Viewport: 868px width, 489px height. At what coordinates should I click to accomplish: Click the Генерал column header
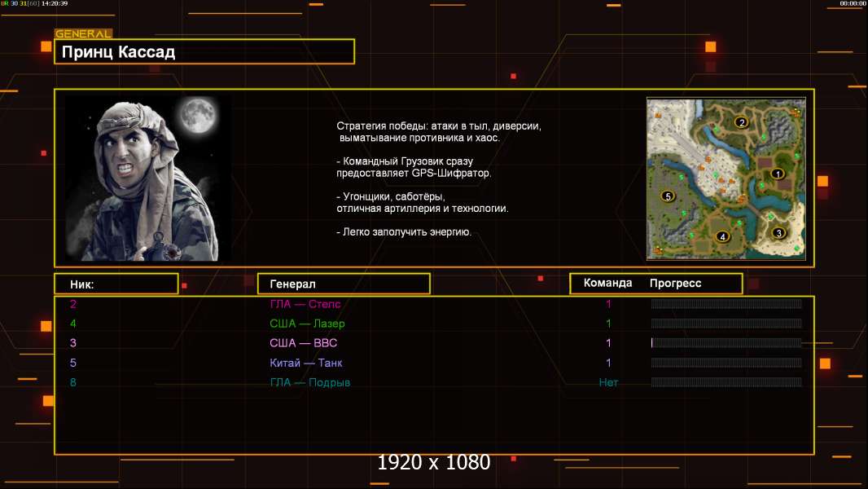coord(343,284)
